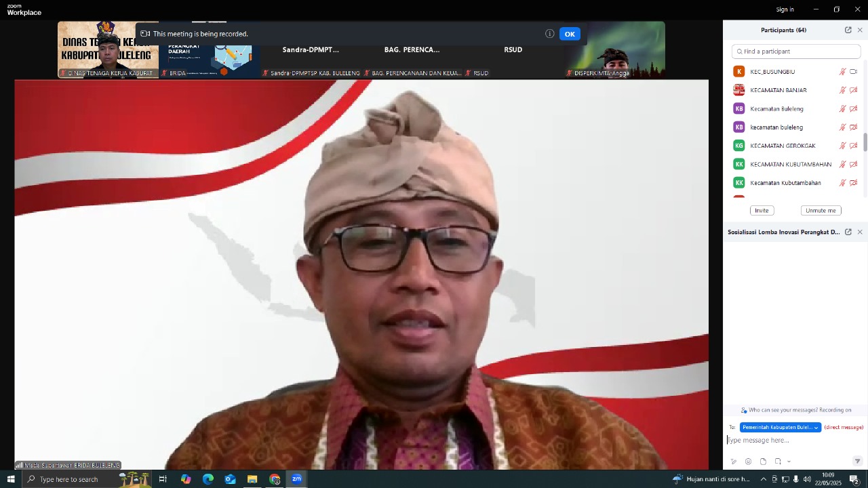Screen dimensions: 868x488
Task: Pop out the Participants panel
Action: [848, 30]
